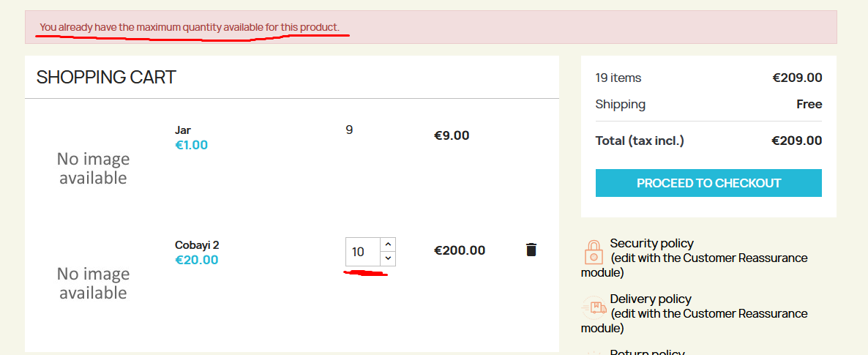Open the Jar product link
The image size is (868, 355).
pos(183,131)
